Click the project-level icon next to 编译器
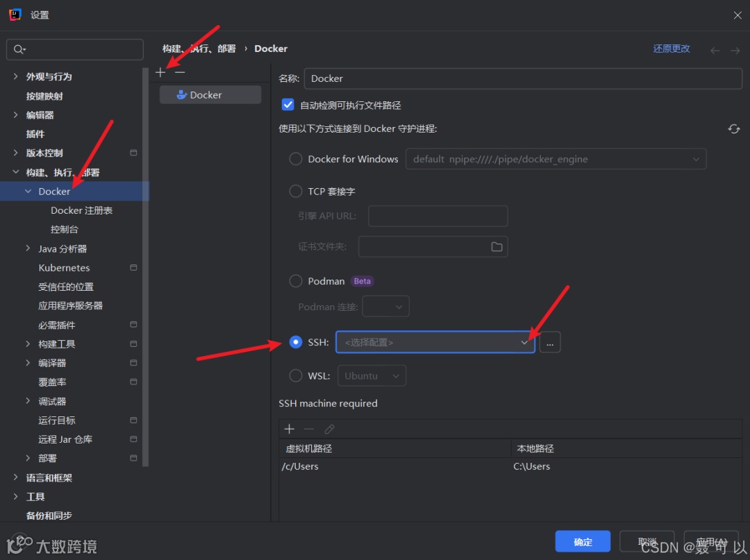750x560 pixels. (133, 363)
